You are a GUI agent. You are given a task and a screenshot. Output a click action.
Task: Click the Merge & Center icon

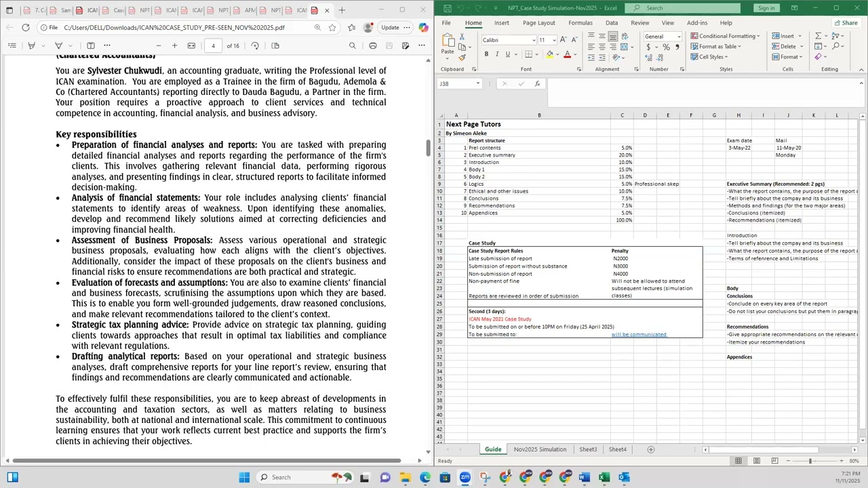624,47
